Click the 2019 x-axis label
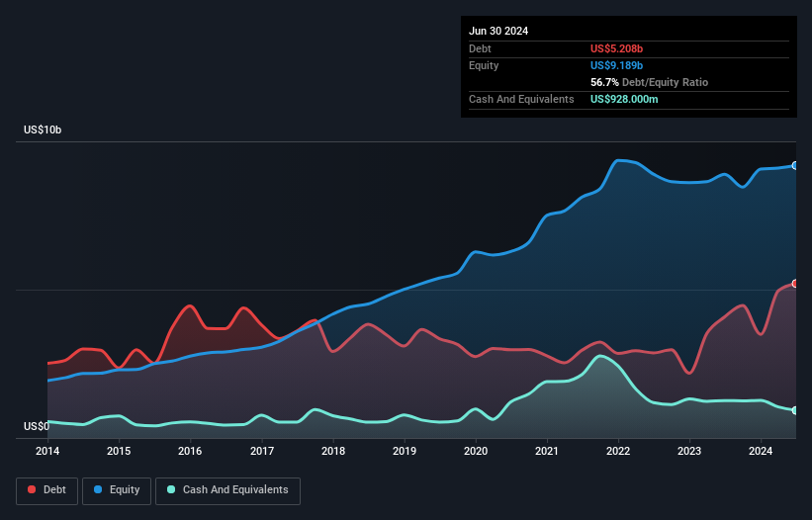Image resolution: width=812 pixels, height=520 pixels. coord(405,451)
